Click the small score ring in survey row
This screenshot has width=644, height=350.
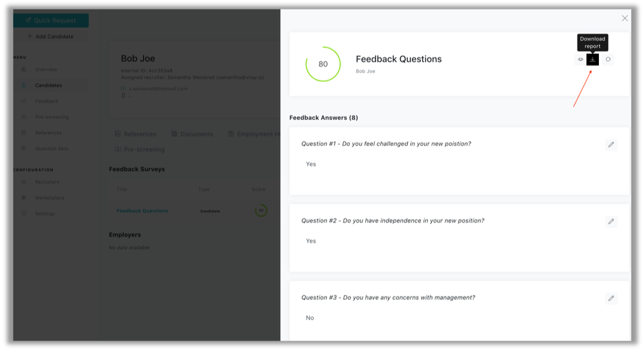coord(261,211)
